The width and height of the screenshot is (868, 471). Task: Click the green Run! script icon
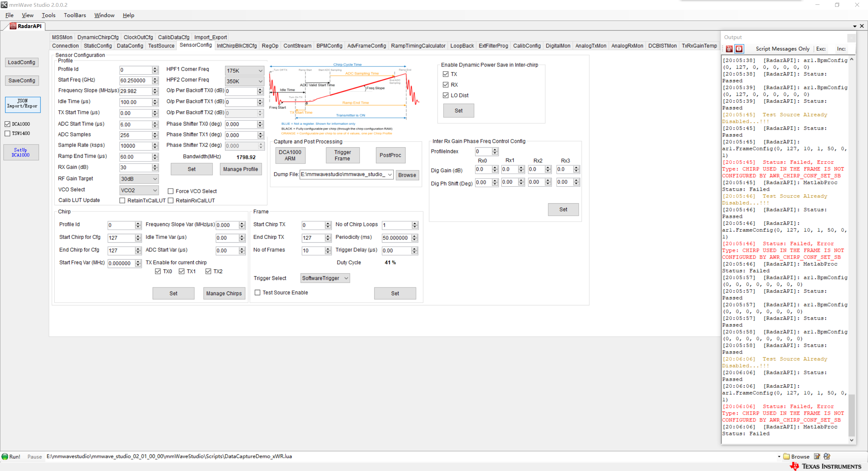click(5, 456)
